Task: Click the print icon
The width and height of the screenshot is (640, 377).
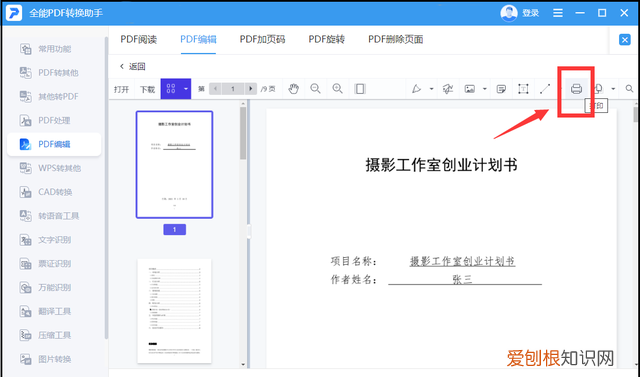Action: click(576, 89)
